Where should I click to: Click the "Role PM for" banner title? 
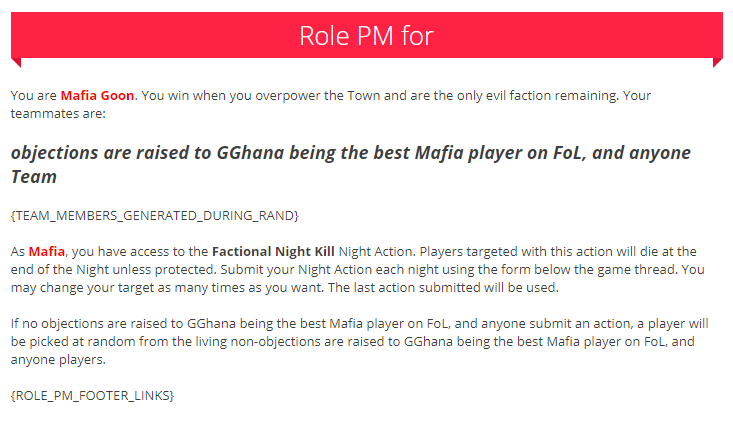coord(366,35)
